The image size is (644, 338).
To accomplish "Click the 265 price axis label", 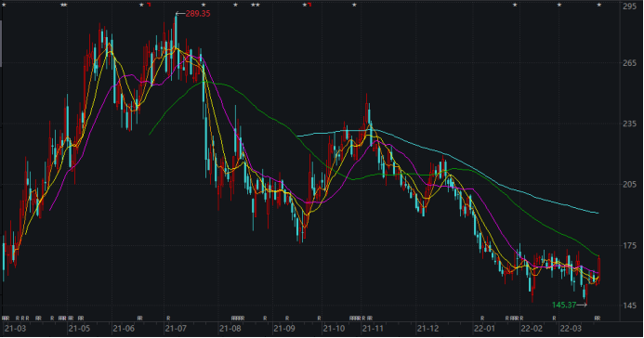I will coord(630,63).
